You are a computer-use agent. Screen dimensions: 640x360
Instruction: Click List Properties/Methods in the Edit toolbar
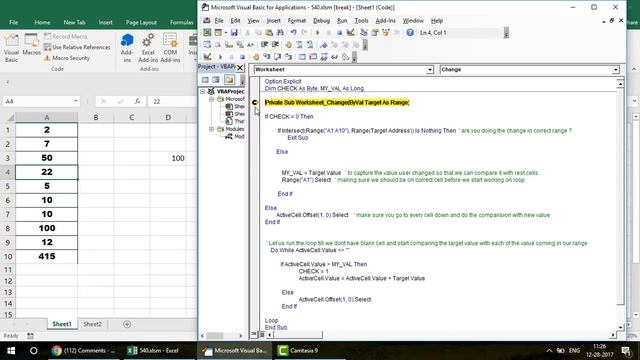tap(207, 45)
